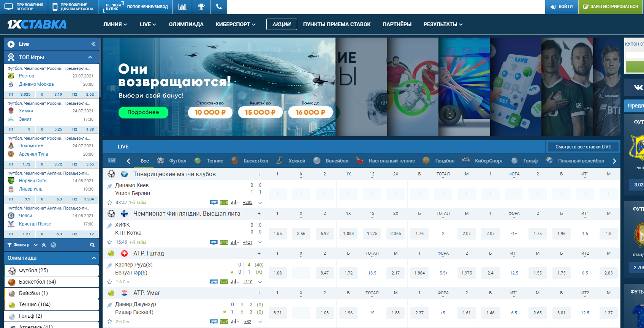Open field view icon for ХИФК match
644x328 pixels.
click(224, 242)
